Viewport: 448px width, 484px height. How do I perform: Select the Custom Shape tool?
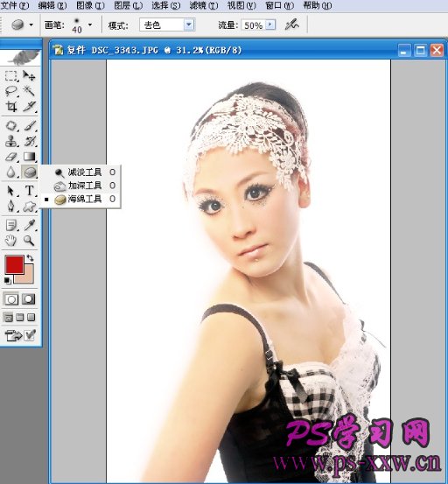point(29,206)
